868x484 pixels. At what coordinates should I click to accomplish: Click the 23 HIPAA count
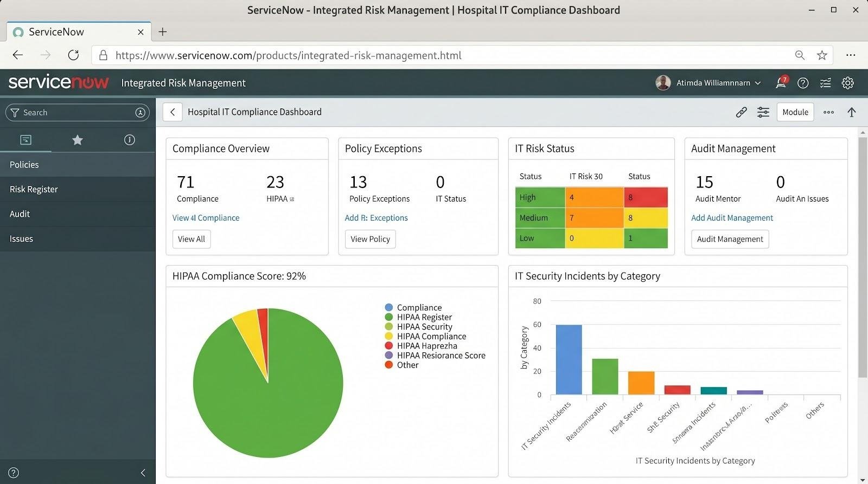coord(275,182)
